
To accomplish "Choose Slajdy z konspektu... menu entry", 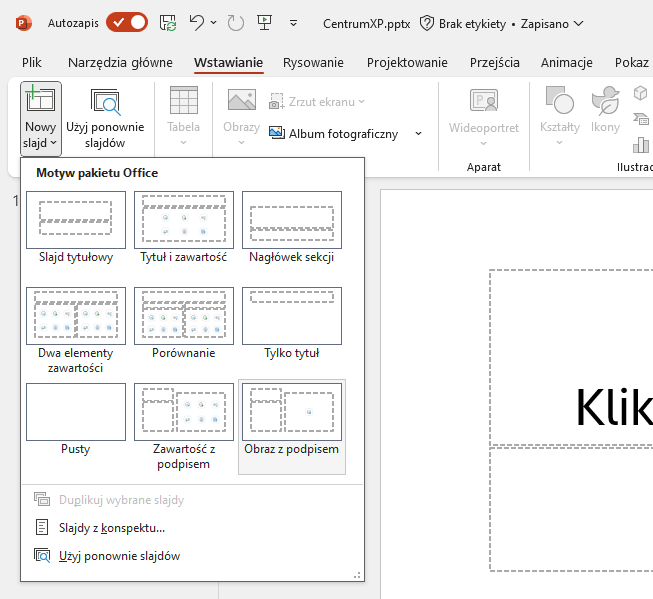I will pyautogui.click(x=193, y=528).
